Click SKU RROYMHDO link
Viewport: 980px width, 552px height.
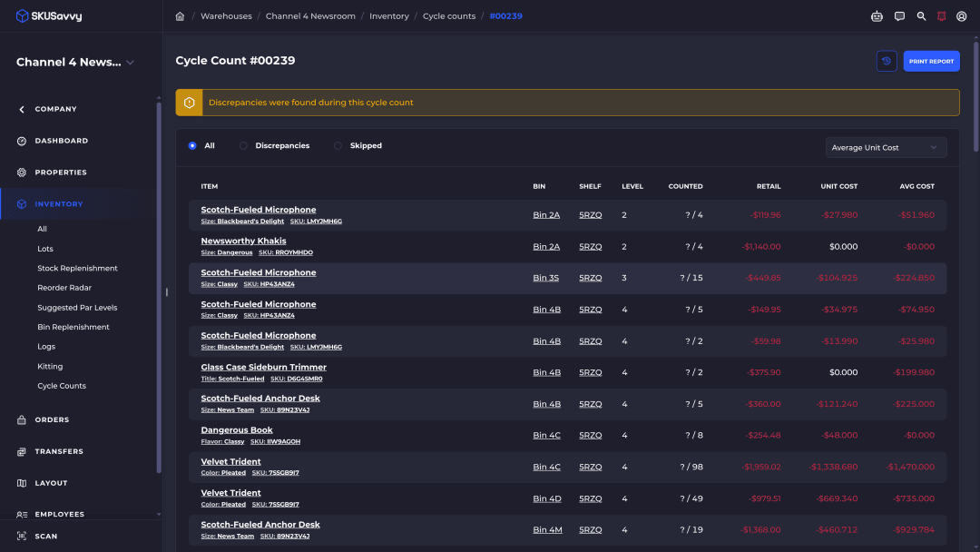click(286, 252)
